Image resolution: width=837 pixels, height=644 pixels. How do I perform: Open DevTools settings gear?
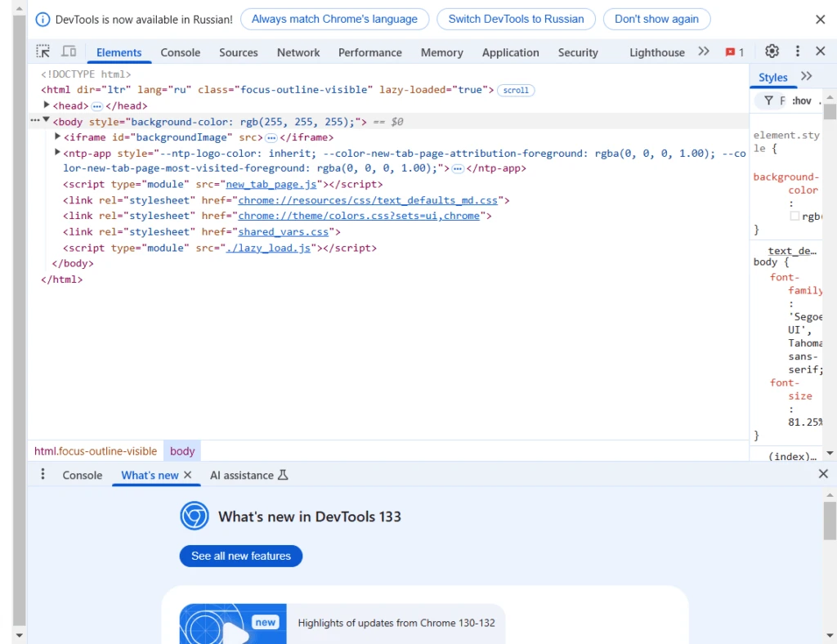click(x=772, y=51)
